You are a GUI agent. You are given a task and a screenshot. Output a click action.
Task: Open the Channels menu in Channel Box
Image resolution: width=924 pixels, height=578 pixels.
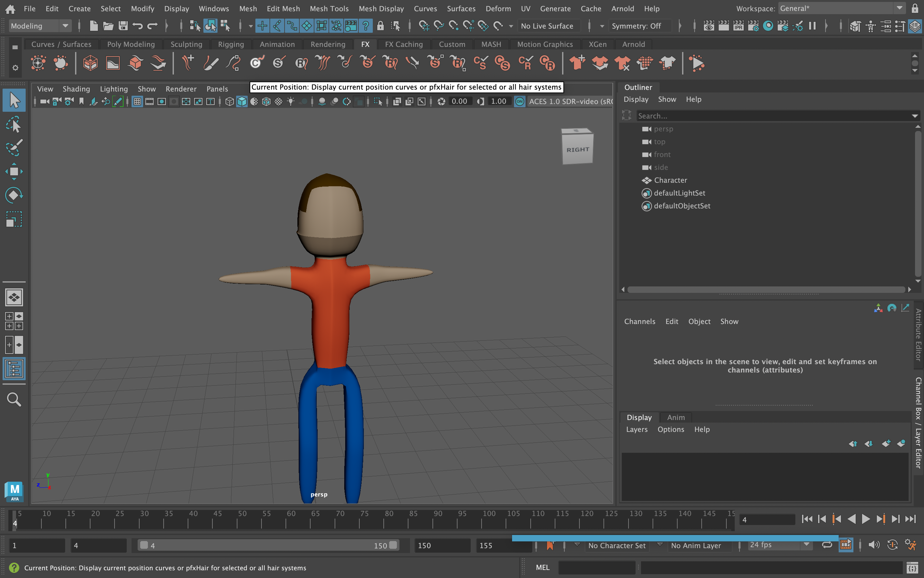(639, 321)
